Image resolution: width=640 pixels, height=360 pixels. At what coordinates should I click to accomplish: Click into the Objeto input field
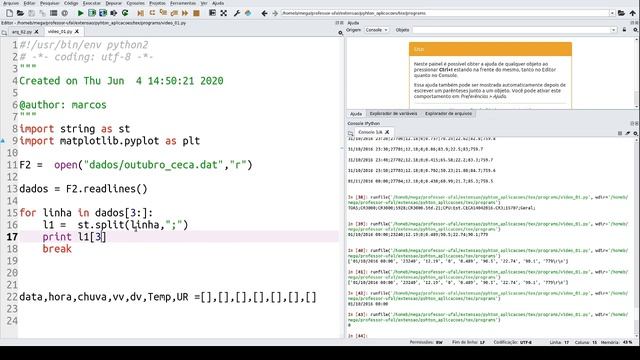click(511, 30)
